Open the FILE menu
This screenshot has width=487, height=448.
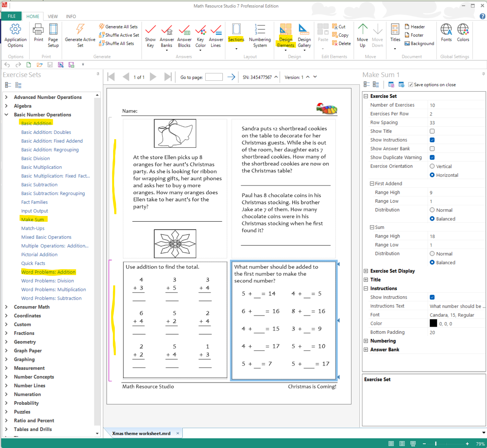pyautogui.click(x=11, y=16)
